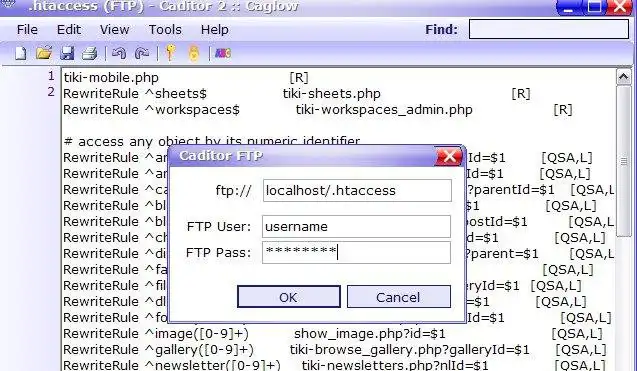The height and width of the screenshot is (371, 637).
Task: Click the key icon in the toolbar
Action: point(171,53)
